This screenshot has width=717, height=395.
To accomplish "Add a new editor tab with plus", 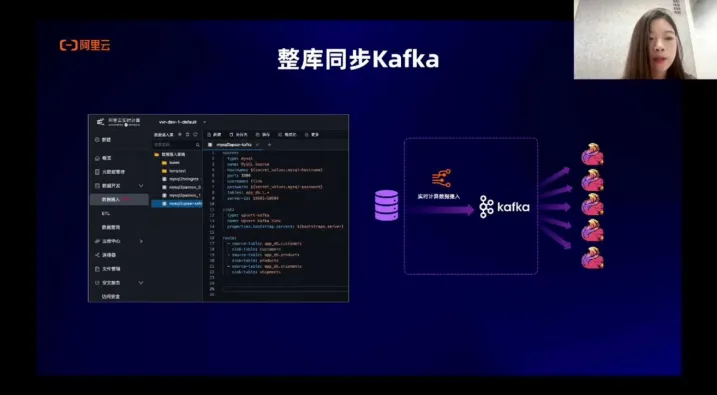I will [x=269, y=144].
